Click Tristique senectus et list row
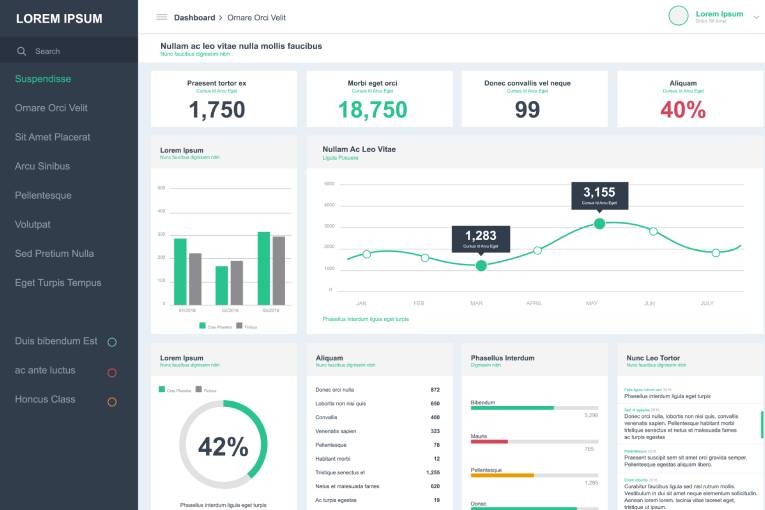Viewport: 765px width, 510px height. coord(377,472)
